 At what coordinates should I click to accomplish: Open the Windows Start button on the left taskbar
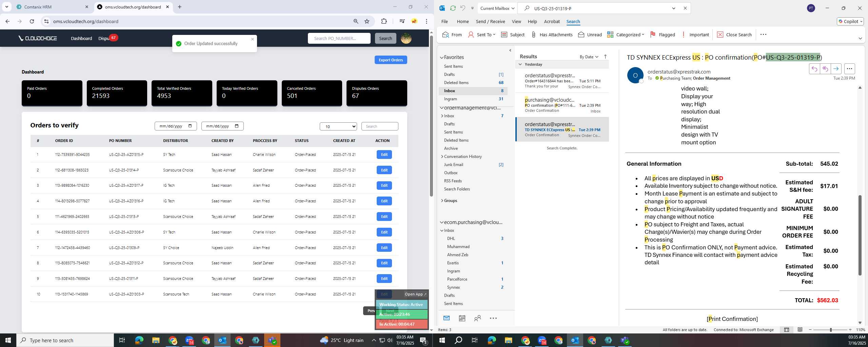click(x=8, y=340)
